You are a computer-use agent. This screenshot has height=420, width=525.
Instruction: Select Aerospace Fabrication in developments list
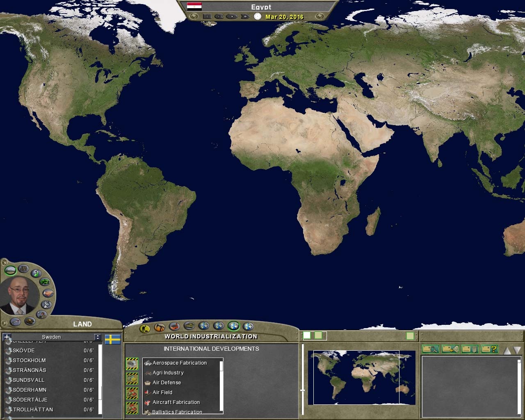pyautogui.click(x=180, y=363)
